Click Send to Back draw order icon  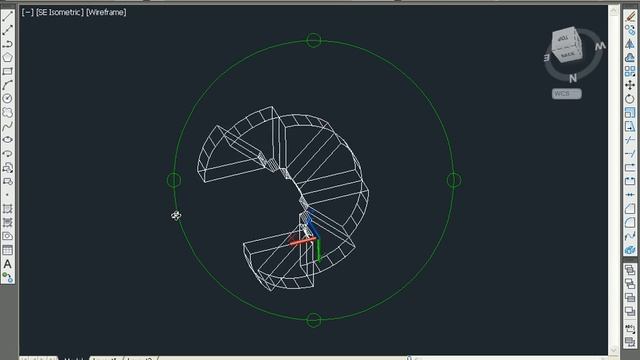[x=630, y=284]
